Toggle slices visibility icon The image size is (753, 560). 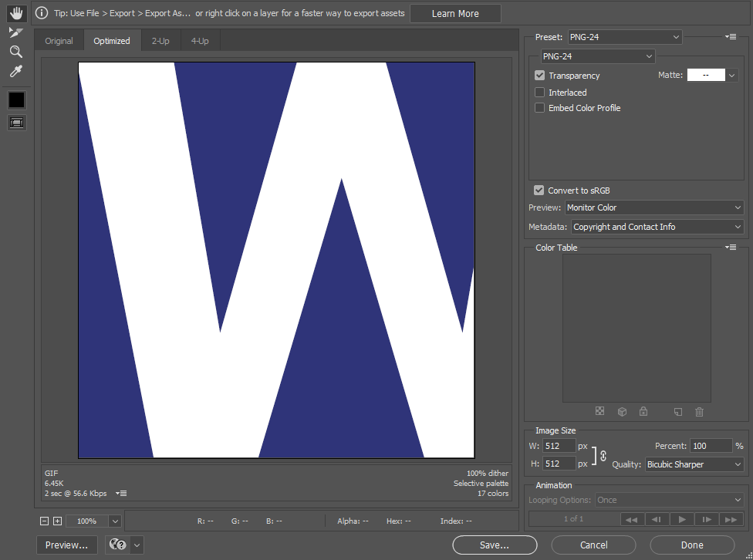point(16,123)
